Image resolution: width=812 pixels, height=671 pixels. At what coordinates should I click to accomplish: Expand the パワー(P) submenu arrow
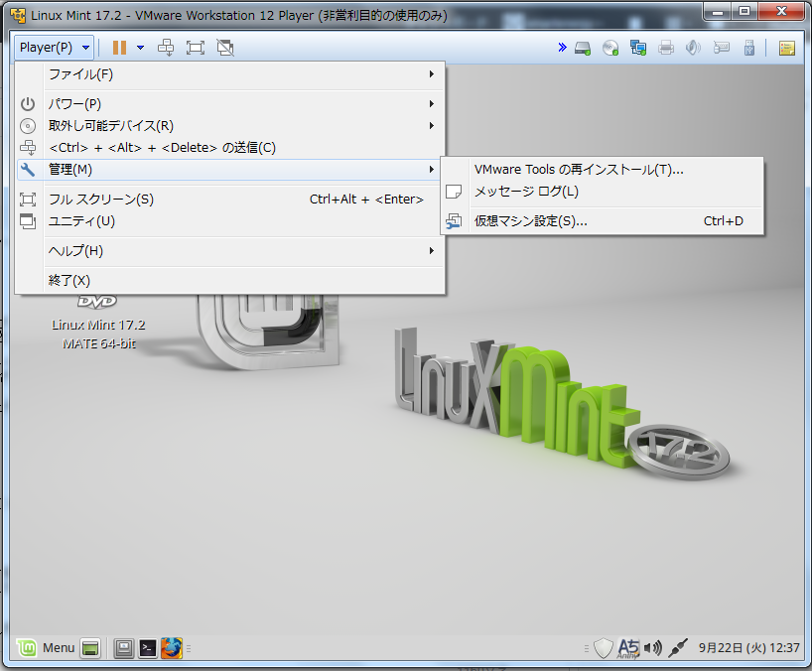[x=432, y=104]
